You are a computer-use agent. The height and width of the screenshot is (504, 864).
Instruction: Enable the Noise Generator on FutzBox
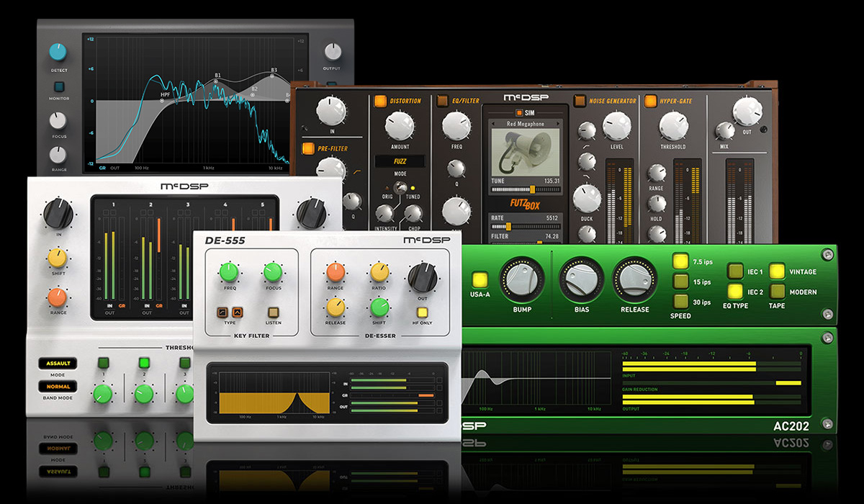pyautogui.click(x=579, y=101)
